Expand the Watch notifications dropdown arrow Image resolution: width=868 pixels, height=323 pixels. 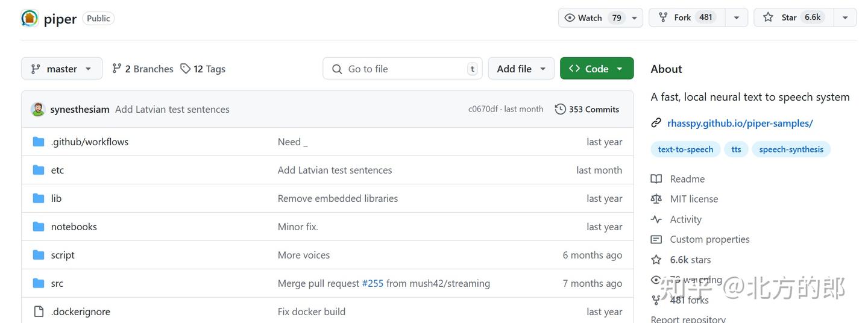tap(634, 18)
